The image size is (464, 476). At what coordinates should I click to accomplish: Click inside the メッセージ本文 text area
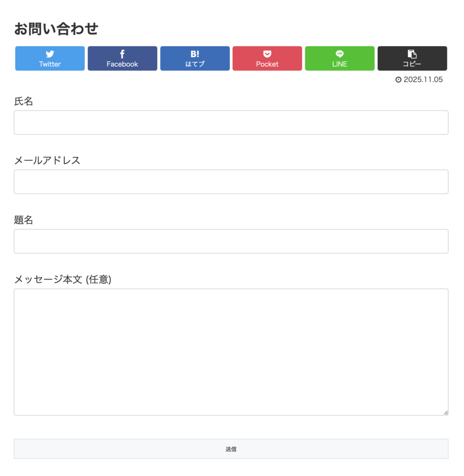point(231,352)
